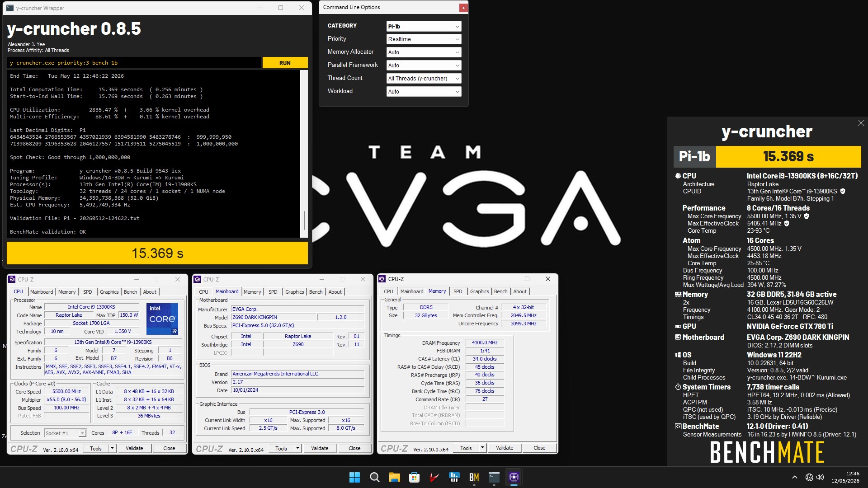This screenshot has height=488, width=868.
Task: Switch to Mainboard tab in CPU-Z CPU window
Action: tap(42, 292)
